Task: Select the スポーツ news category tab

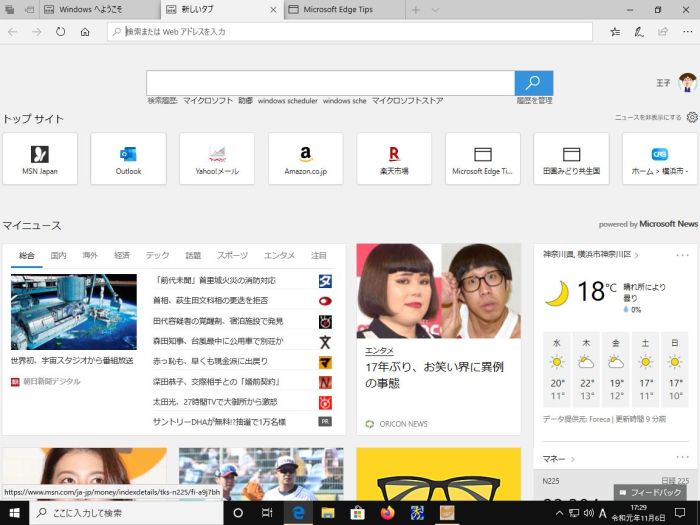Action: (x=232, y=256)
